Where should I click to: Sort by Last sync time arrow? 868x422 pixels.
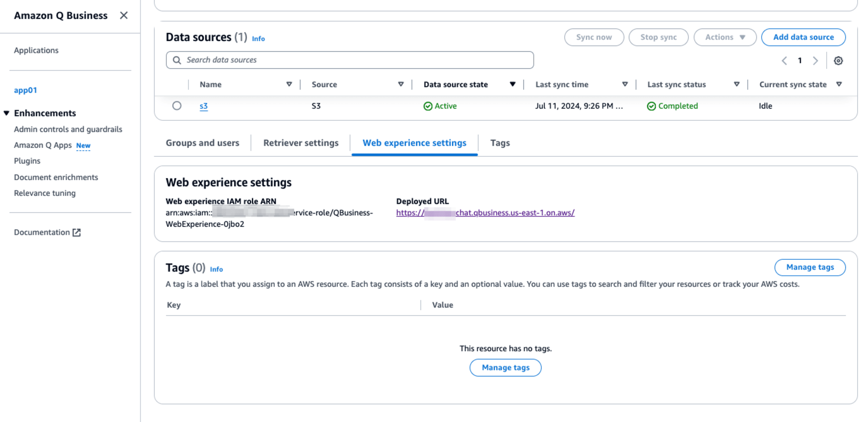[625, 84]
